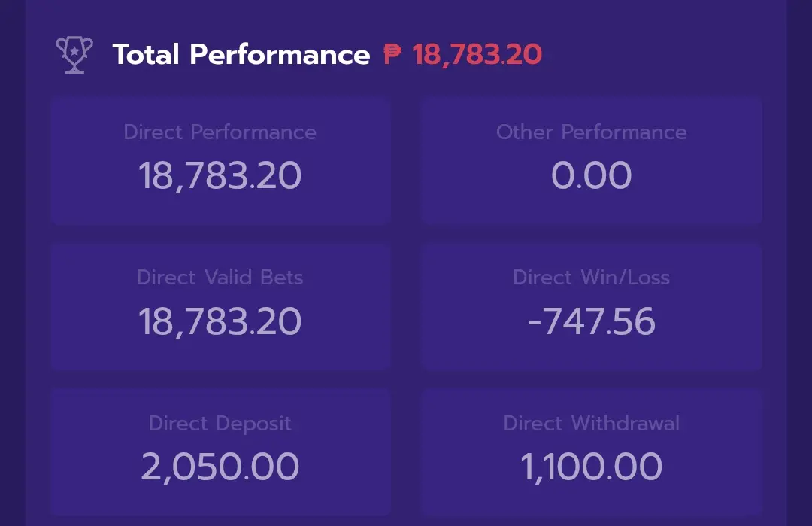Image resolution: width=812 pixels, height=526 pixels.
Task: Open the Other Performance card
Action: click(x=592, y=160)
